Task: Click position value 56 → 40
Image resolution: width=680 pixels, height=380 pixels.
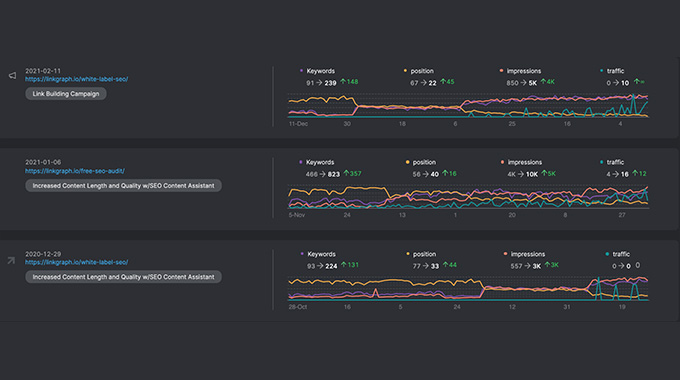Action: 425,174
